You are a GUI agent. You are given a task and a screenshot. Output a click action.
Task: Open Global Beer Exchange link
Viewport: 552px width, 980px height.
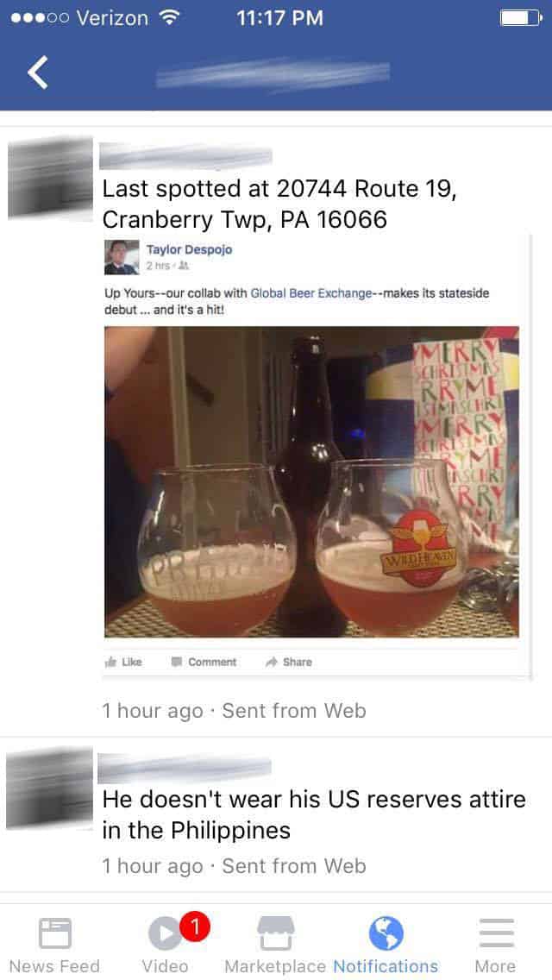(x=311, y=293)
